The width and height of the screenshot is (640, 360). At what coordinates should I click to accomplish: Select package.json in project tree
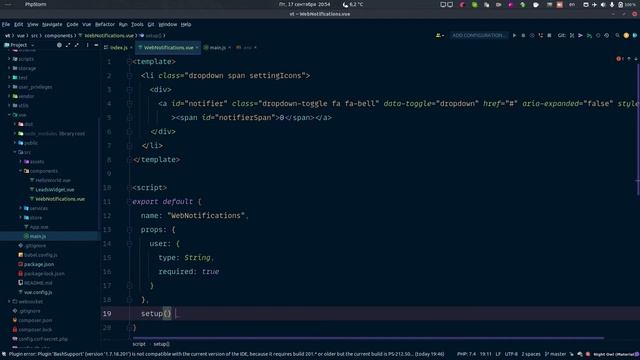pos(39,264)
